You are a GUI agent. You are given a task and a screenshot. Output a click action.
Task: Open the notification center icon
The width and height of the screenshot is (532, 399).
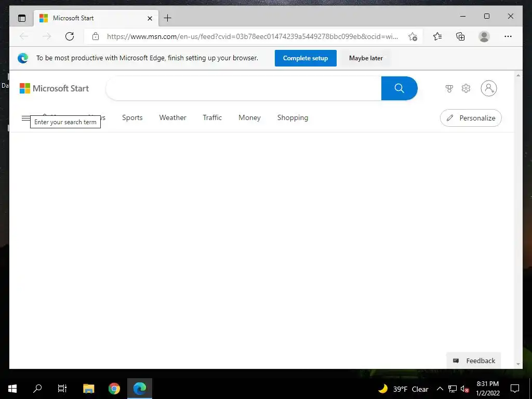[515, 389]
